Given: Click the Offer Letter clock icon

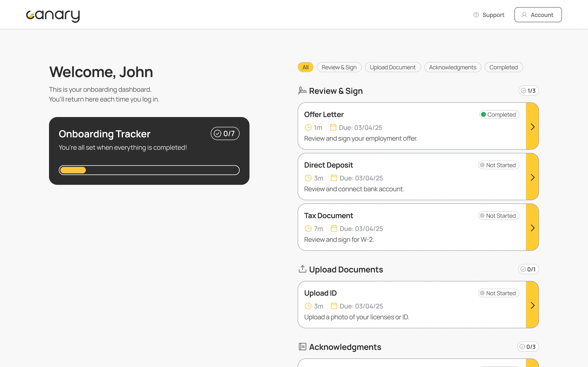Looking at the screenshot, I should [x=308, y=127].
